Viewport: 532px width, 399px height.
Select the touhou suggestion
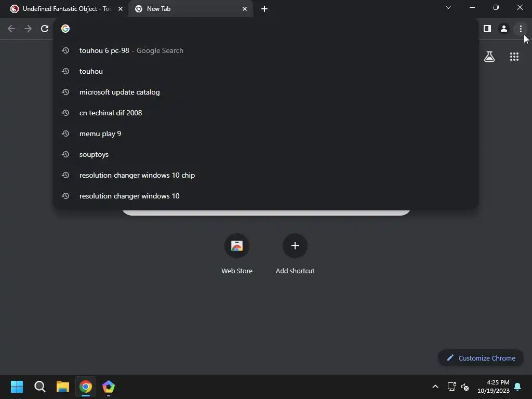pyautogui.click(x=266, y=71)
